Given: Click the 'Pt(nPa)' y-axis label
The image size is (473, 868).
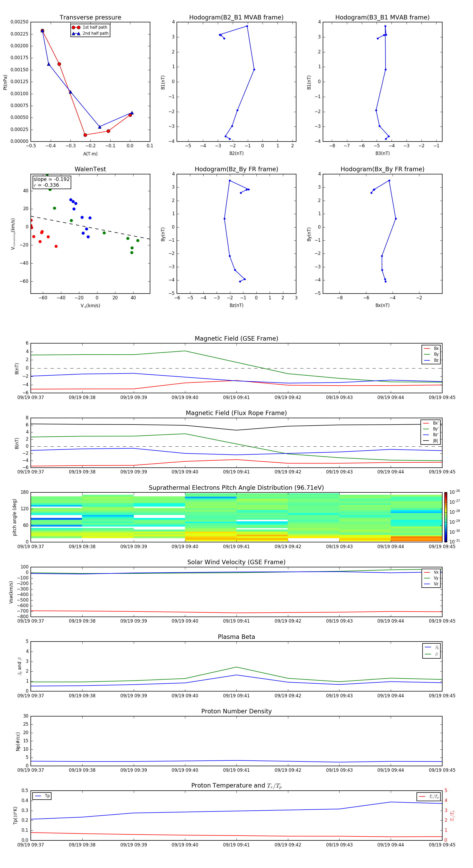Looking at the screenshot, I should coord(5,82).
